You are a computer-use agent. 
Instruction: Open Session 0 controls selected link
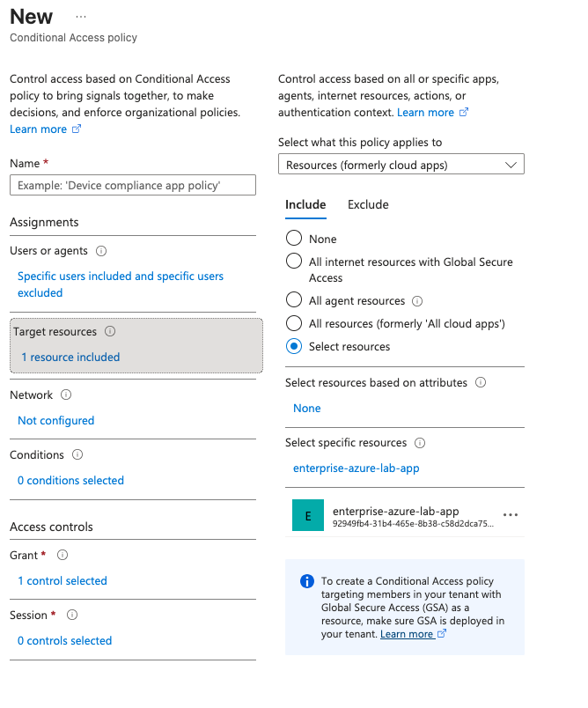click(x=64, y=641)
